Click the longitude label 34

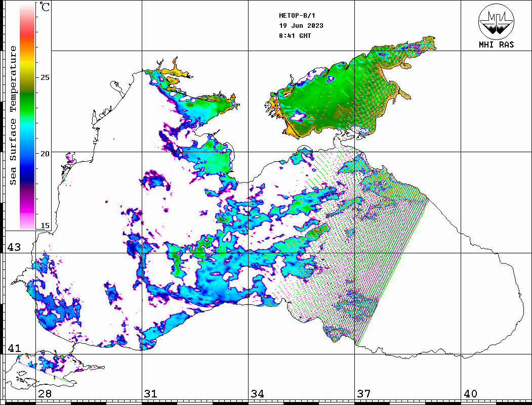[257, 394]
